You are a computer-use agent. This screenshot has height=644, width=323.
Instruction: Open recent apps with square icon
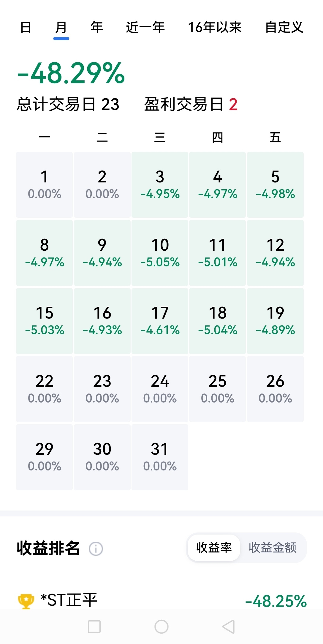tap(94, 626)
